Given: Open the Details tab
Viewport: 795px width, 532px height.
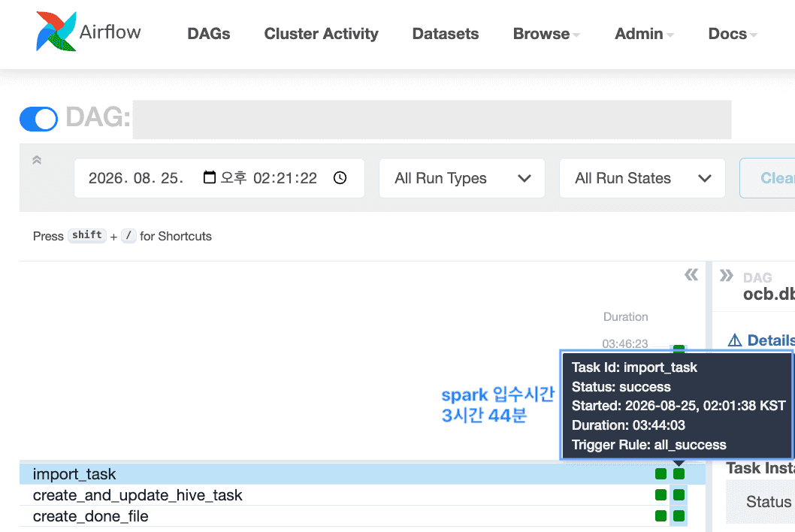Looking at the screenshot, I should click(x=761, y=340).
